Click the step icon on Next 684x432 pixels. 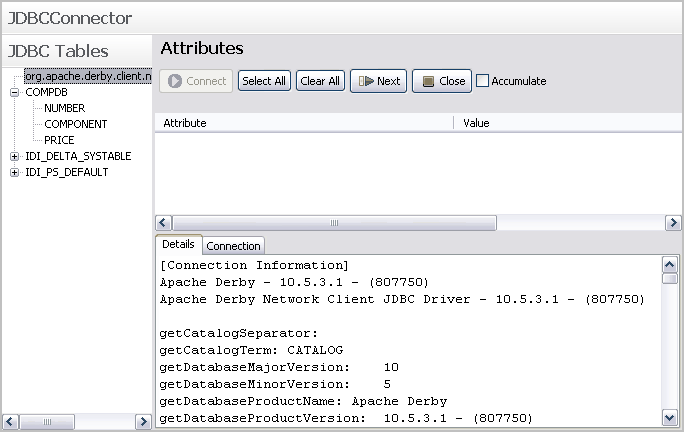[x=366, y=81]
